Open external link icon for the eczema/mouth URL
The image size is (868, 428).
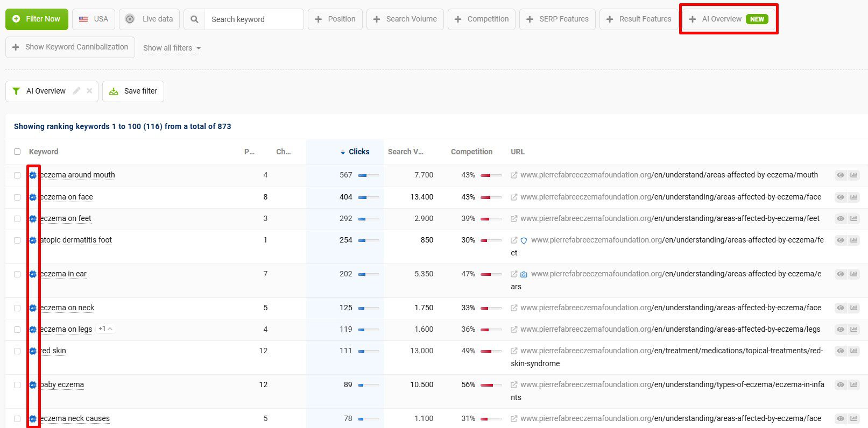point(514,175)
